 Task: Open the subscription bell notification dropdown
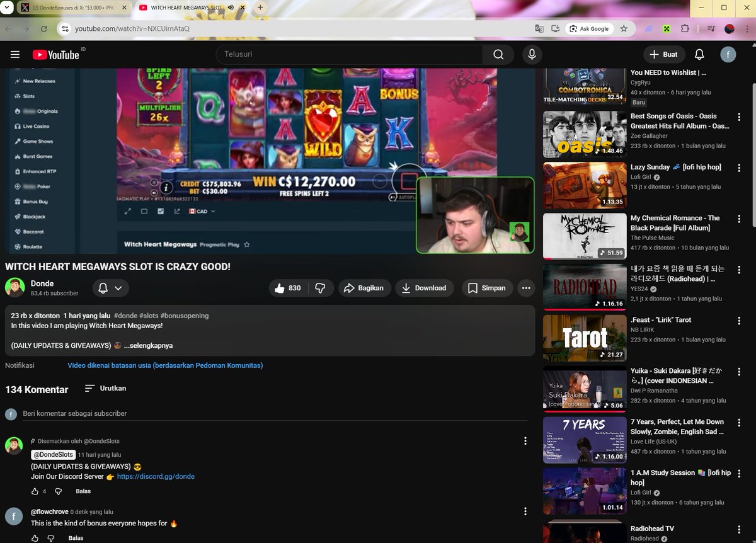pyautogui.click(x=111, y=288)
